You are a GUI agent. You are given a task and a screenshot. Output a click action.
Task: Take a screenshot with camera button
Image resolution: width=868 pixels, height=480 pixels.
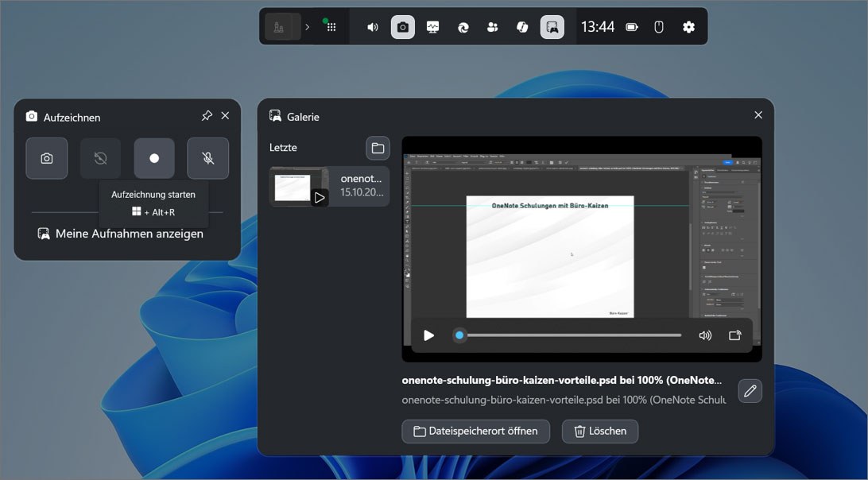47,158
